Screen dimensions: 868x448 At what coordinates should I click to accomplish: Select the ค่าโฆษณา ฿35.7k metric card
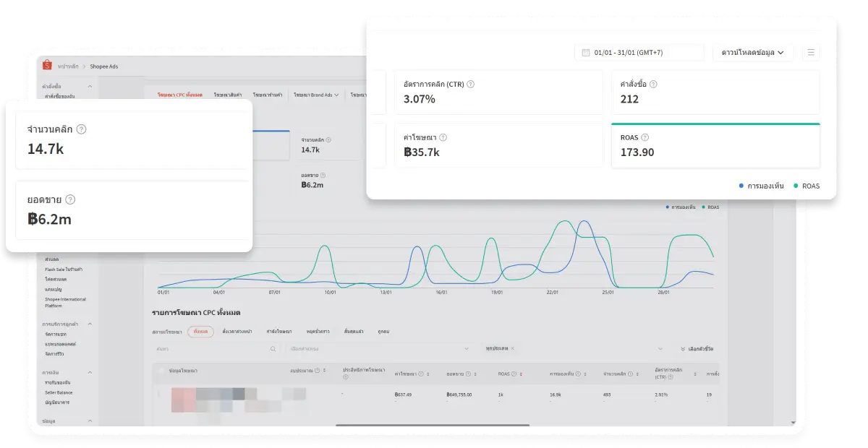pyautogui.click(x=498, y=145)
